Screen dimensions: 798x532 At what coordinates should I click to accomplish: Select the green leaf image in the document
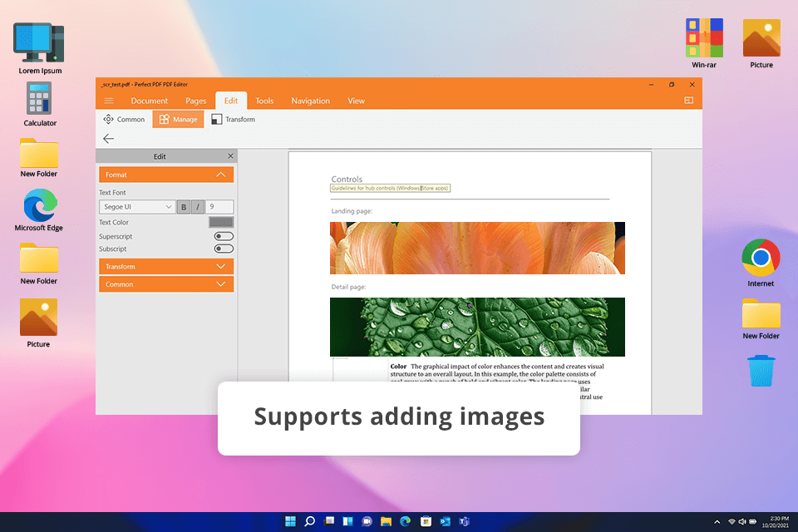tap(477, 327)
